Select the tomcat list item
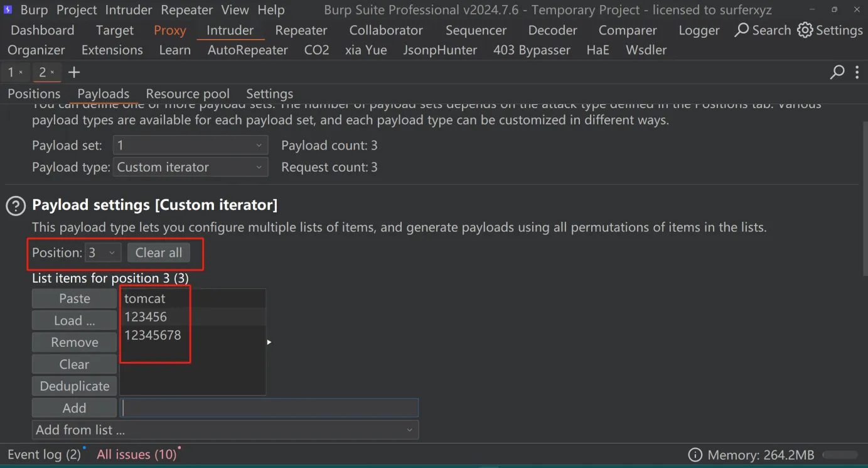Screen dimensions: 868x468 [x=193, y=298]
